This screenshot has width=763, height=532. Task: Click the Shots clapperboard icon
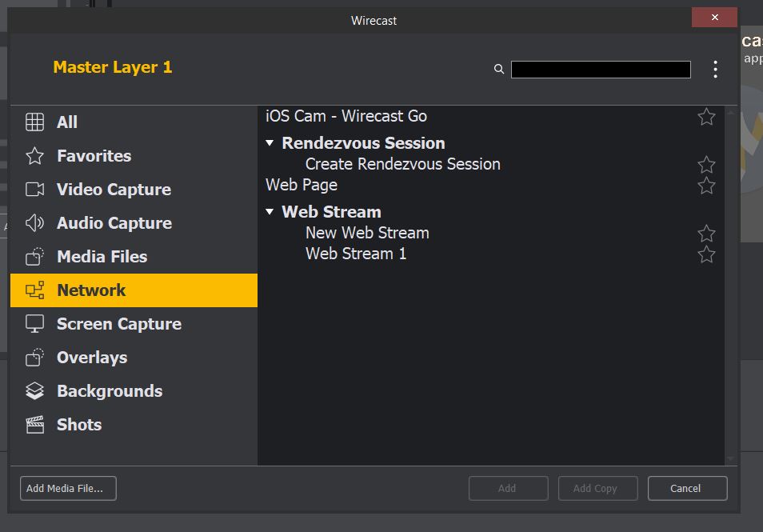[x=34, y=425]
